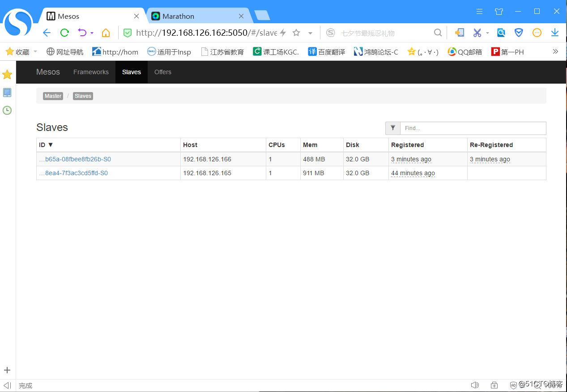Open the 收藏 favorites star bookmark
This screenshot has width=567, height=392.
pos(17,52)
